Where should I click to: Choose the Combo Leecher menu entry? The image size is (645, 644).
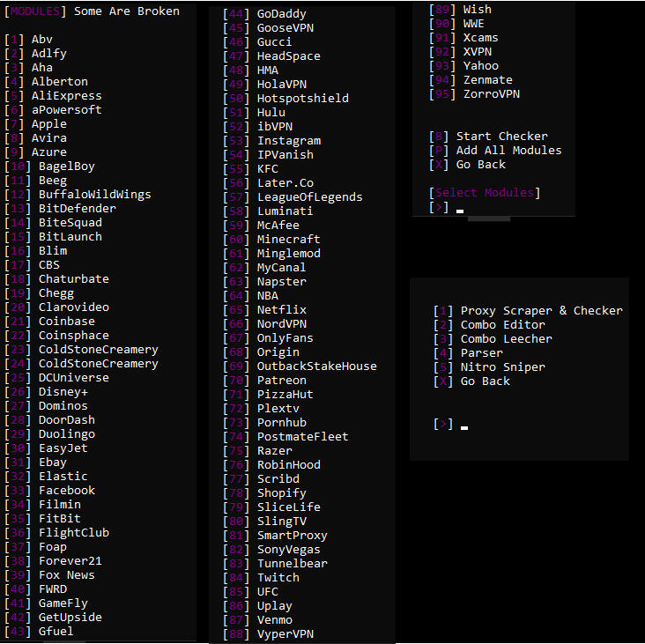coord(493,339)
